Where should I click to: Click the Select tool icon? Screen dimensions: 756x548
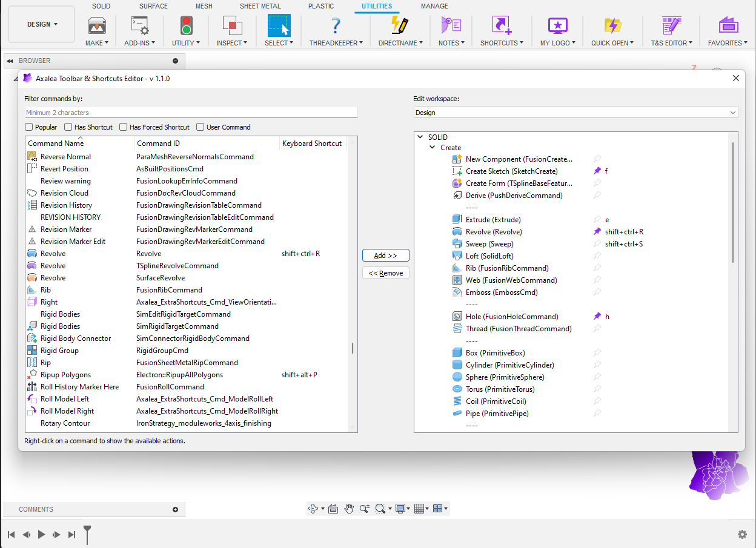(x=279, y=26)
